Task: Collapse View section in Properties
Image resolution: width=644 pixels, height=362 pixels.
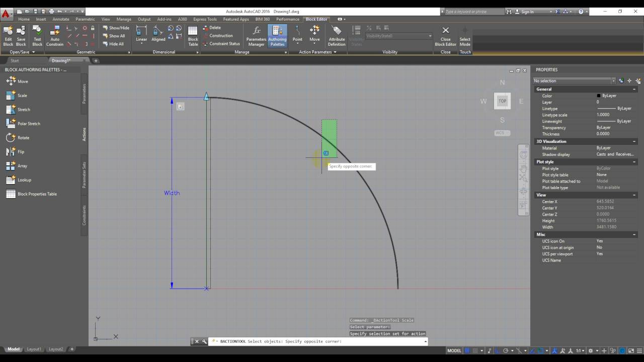Action: tap(634, 195)
